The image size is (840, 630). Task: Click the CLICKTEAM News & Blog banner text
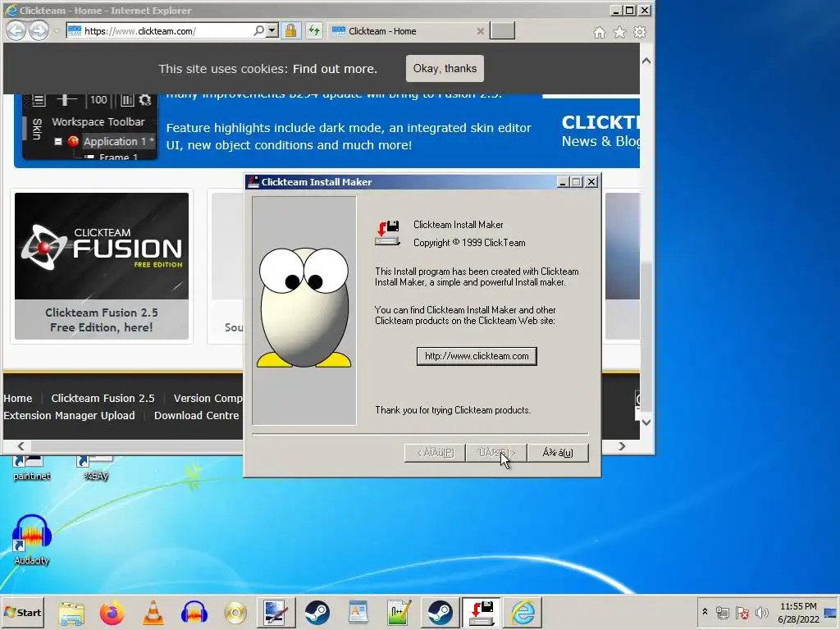600,130
